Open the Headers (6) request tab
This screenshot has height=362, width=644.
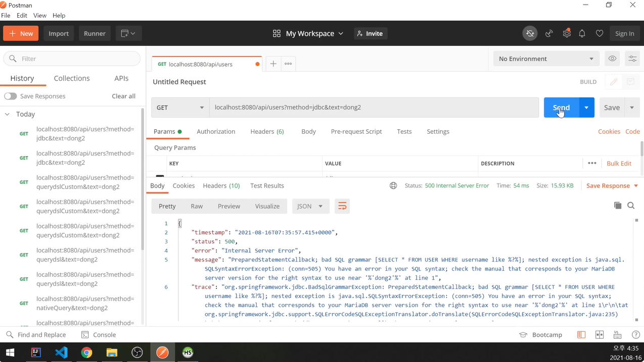[267, 131]
